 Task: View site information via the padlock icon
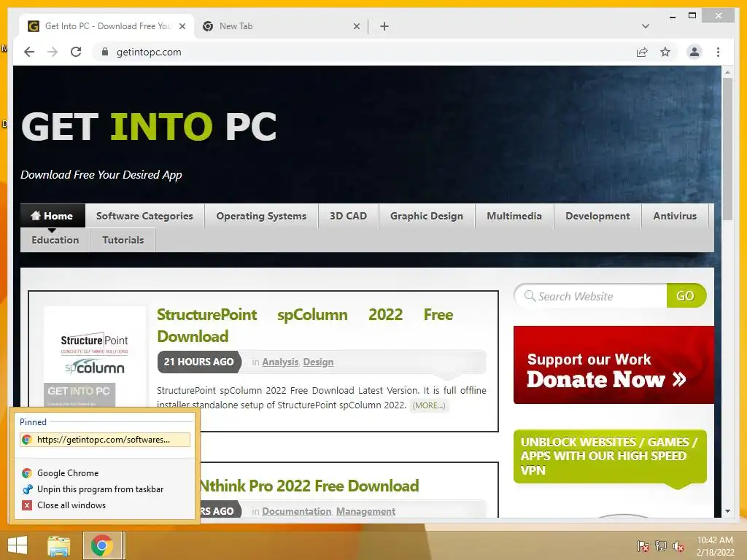coord(105,52)
